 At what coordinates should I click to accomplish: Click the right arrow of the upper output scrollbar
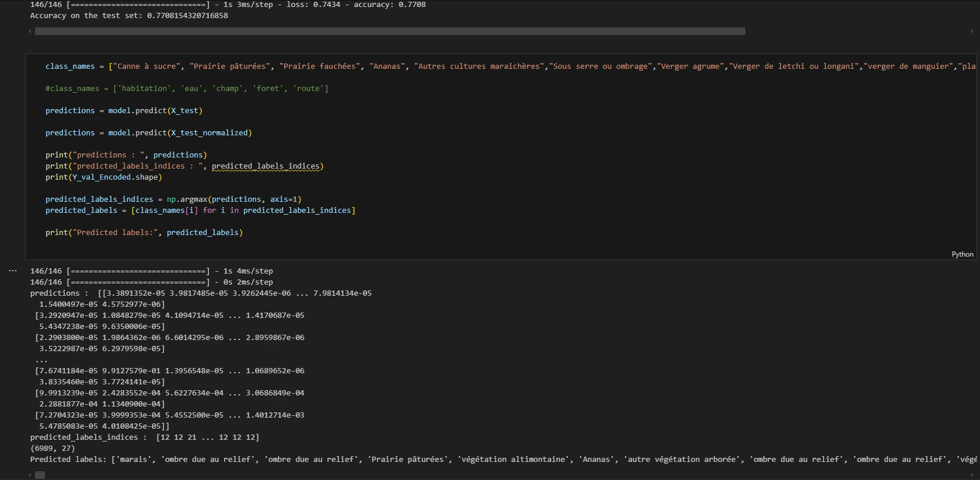coord(972,31)
